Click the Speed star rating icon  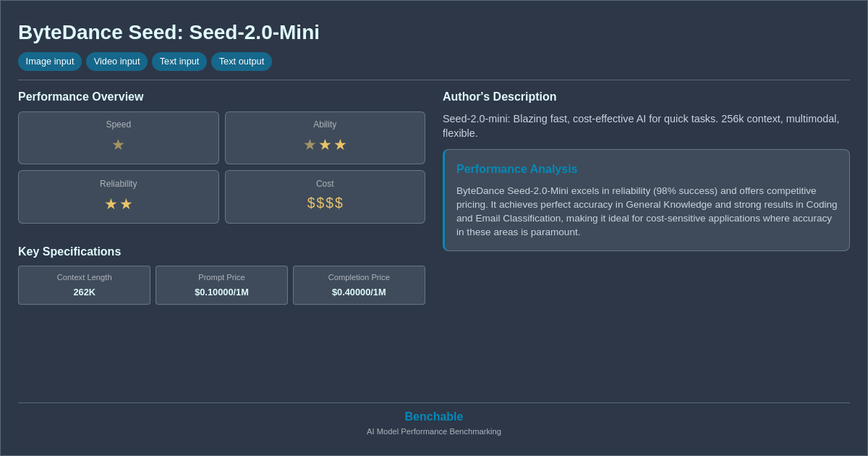click(118, 145)
